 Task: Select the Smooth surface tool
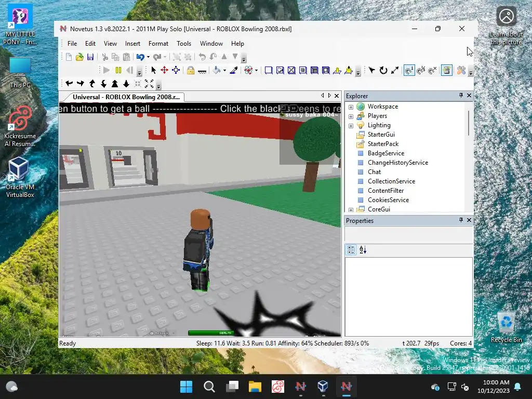(269, 70)
